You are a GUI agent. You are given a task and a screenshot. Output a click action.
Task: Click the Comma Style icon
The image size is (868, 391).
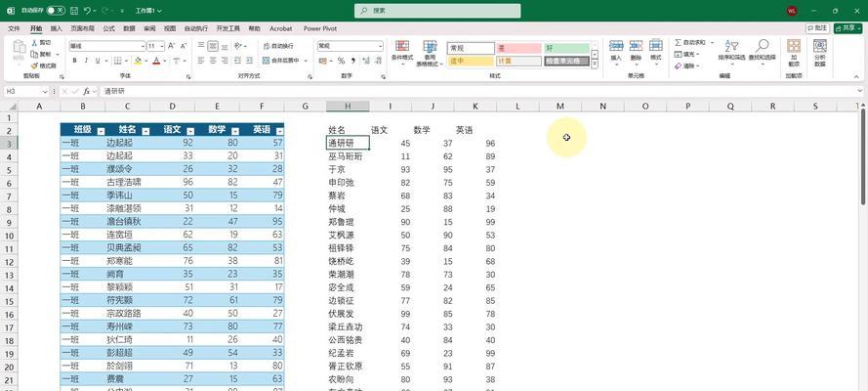click(353, 61)
